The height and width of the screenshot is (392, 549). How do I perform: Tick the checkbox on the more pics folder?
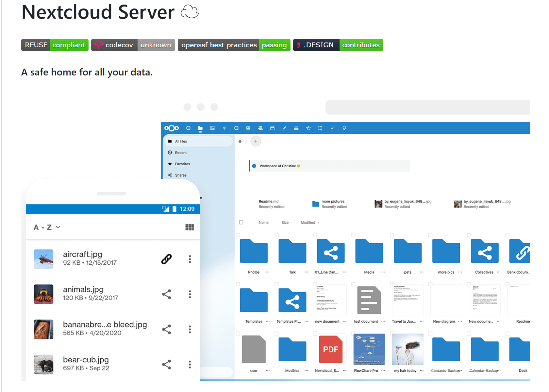click(x=430, y=235)
